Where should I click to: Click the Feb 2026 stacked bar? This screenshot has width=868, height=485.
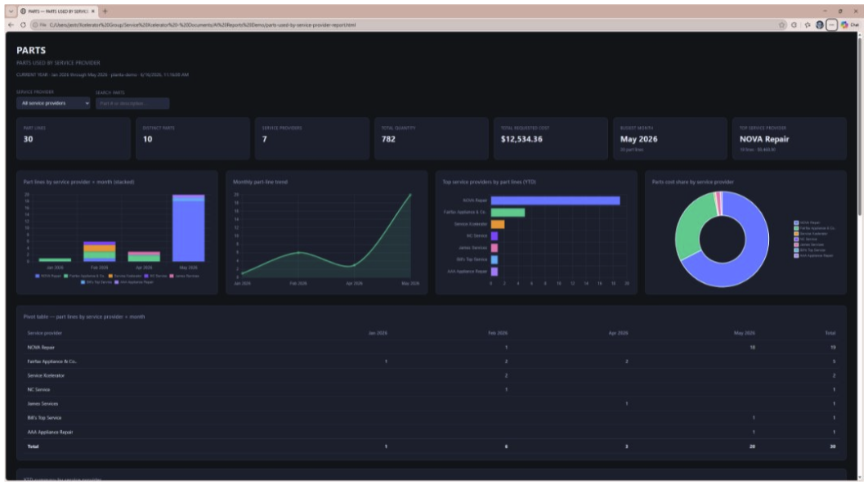coord(100,251)
